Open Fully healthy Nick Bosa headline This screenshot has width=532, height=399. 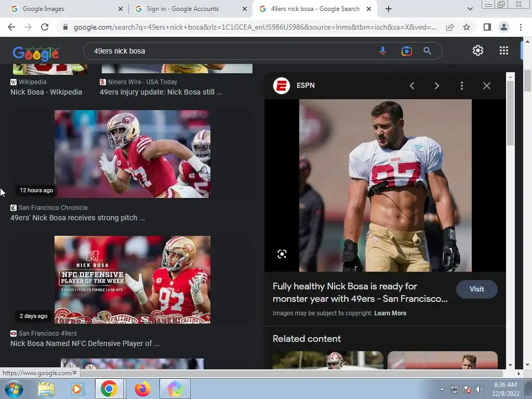click(360, 292)
